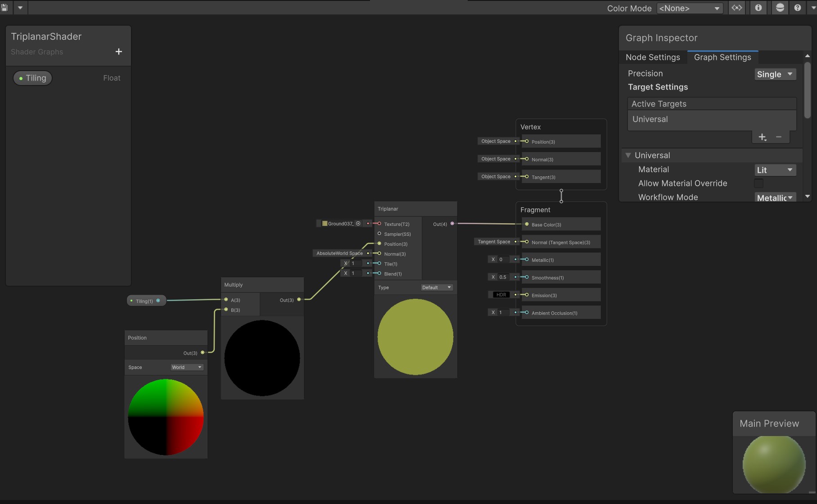Open the save options arrow beside disk
817x504 pixels.
click(20, 8)
